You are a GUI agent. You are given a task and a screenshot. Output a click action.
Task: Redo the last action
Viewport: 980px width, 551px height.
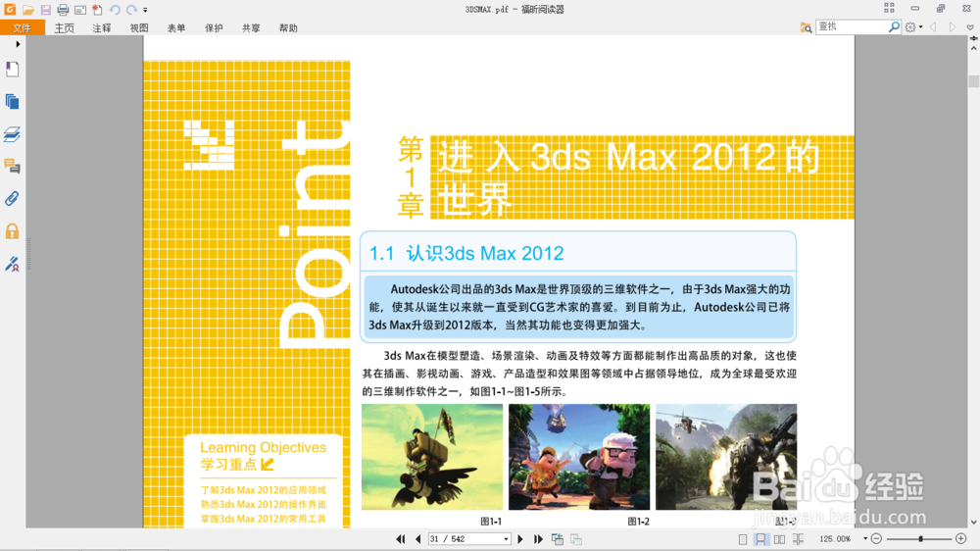pyautogui.click(x=131, y=10)
